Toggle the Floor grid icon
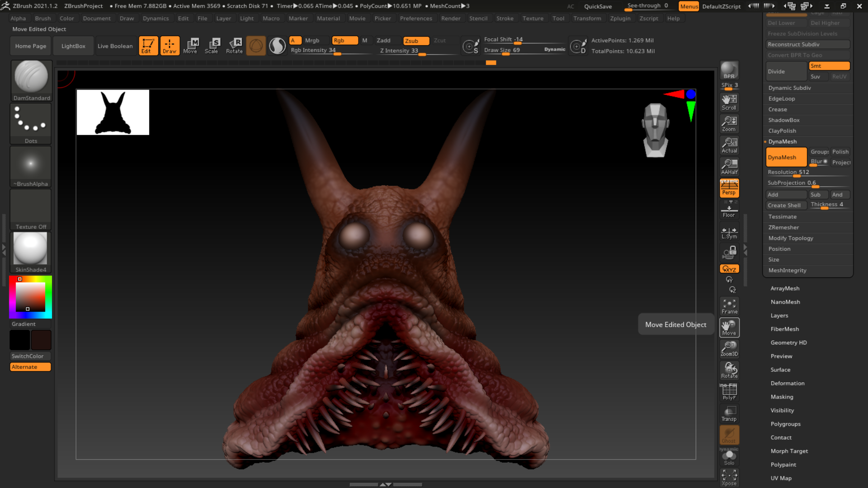Viewport: 868px width, 488px height. pyautogui.click(x=729, y=209)
